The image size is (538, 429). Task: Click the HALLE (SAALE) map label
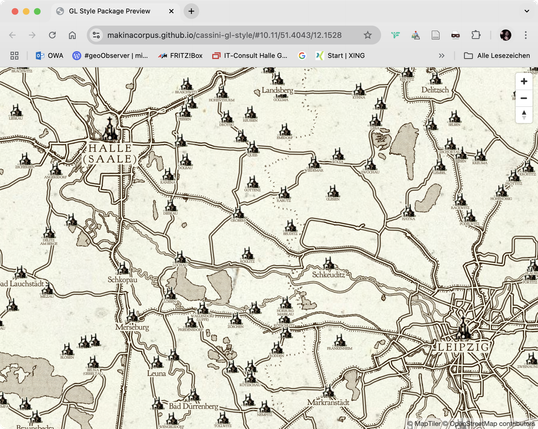(110, 153)
